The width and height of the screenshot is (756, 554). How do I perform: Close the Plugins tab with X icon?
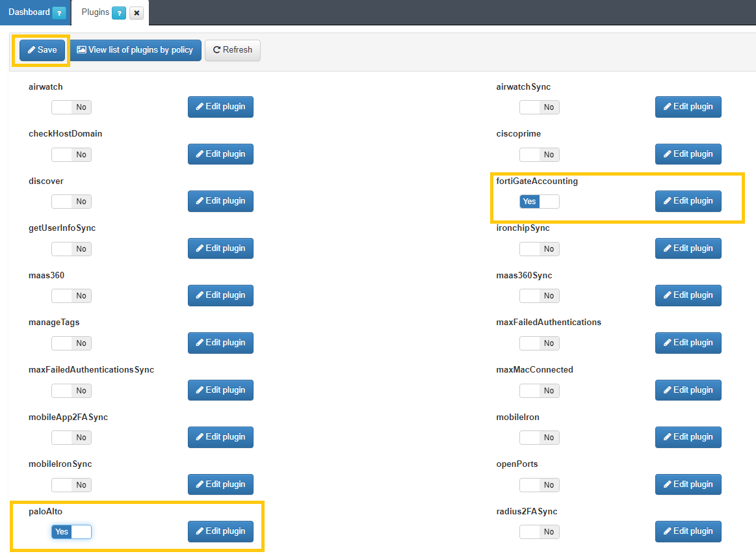pos(137,13)
